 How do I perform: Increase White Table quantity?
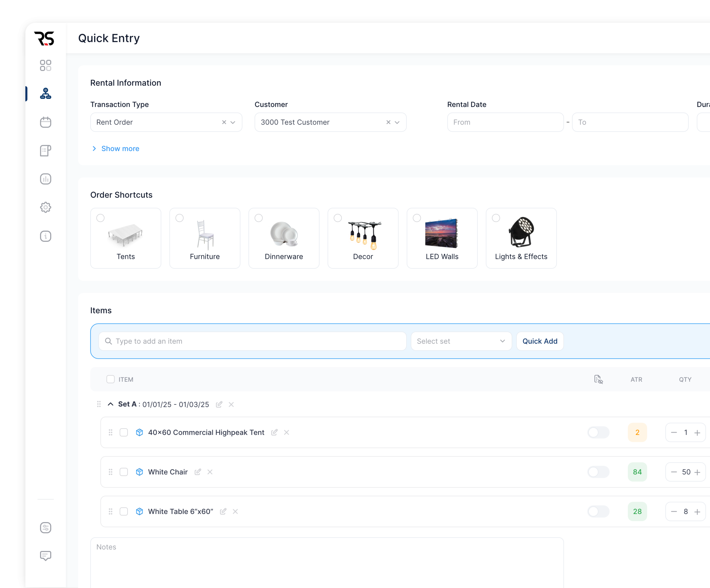pyautogui.click(x=697, y=512)
